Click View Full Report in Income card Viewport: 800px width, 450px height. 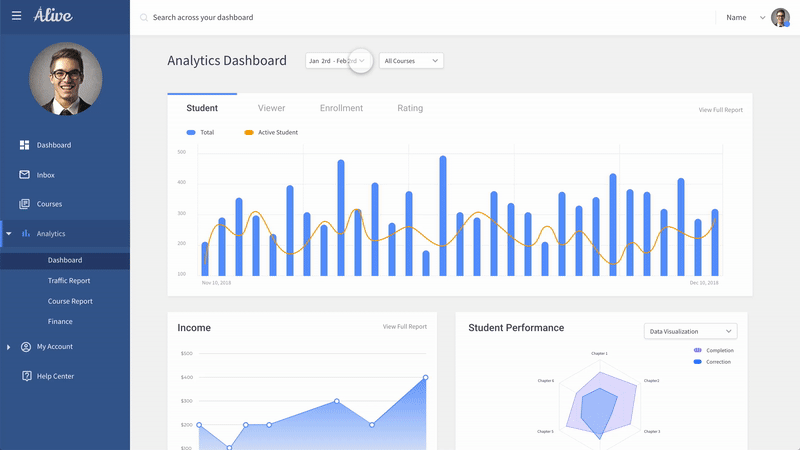click(x=405, y=327)
